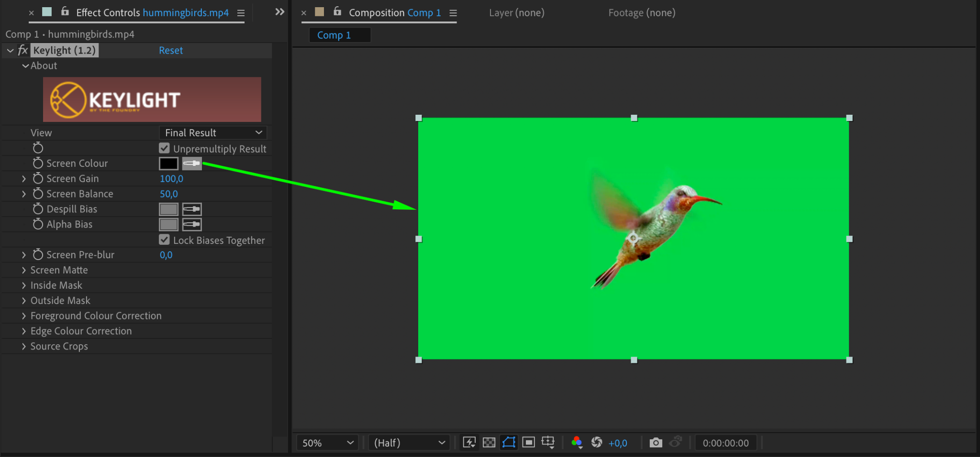This screenshot has width=980, height=457.
Task: Open fast previews options
Action: pos(469,443)
